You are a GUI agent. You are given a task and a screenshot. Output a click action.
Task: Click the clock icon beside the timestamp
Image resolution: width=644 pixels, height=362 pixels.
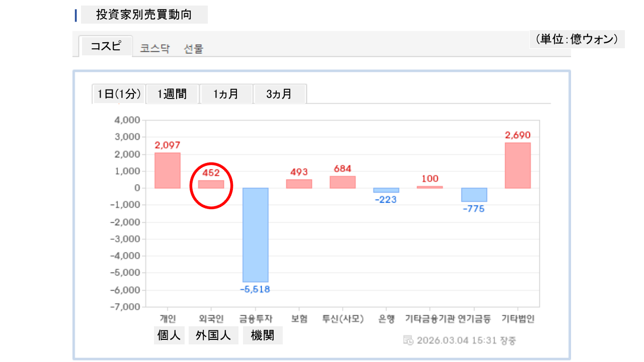409,340
